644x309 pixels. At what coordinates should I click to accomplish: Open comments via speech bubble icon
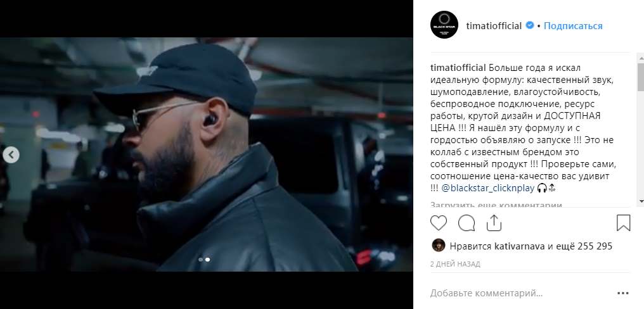pos(466,224)
